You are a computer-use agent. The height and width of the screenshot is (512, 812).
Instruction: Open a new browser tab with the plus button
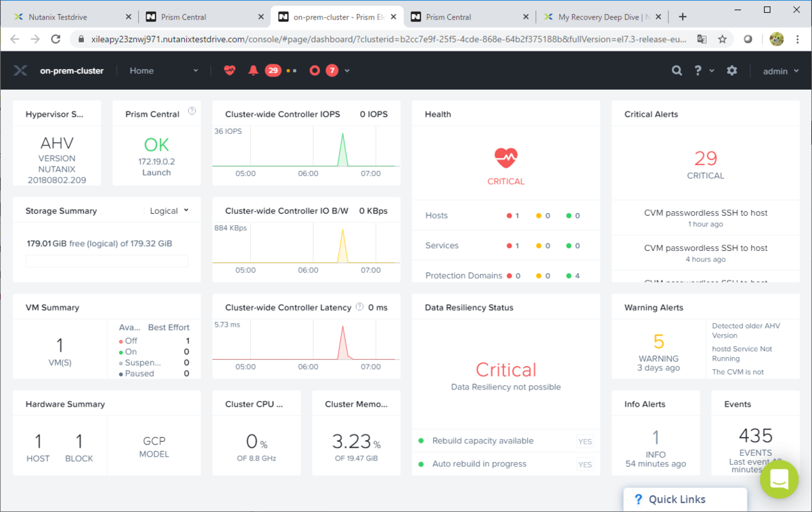[683, 17]
